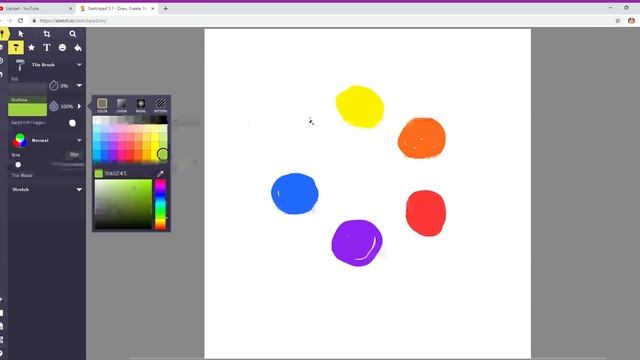Click the Outline opacity droplet icon
Image resolution: width=640 pixels, height=360 pixels.
click(x=53, y=106)
